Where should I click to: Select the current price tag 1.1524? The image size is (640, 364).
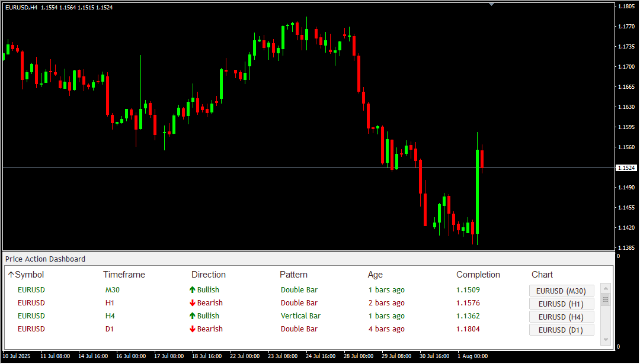click(x=626, y=167)
